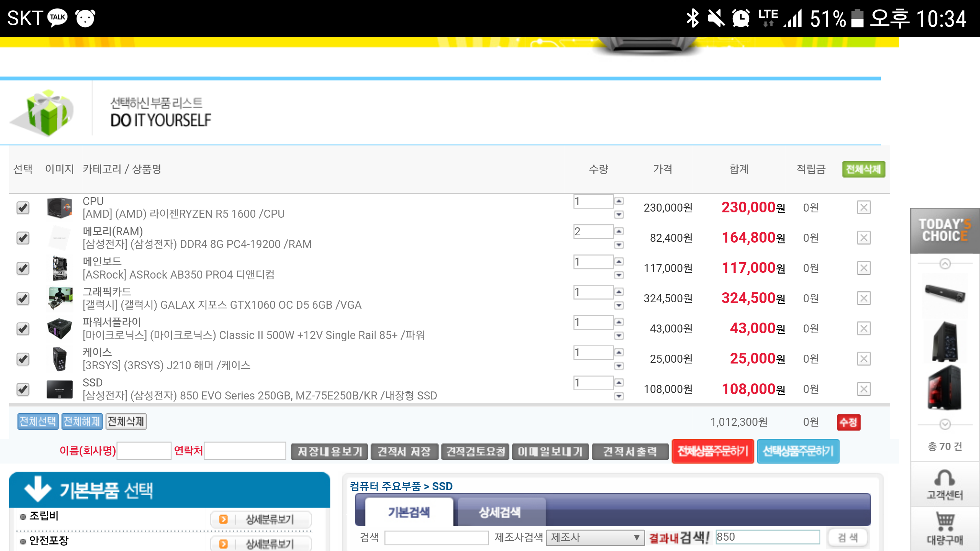
Task: Open the Micronics power supply image
Action: click(59, 329)
